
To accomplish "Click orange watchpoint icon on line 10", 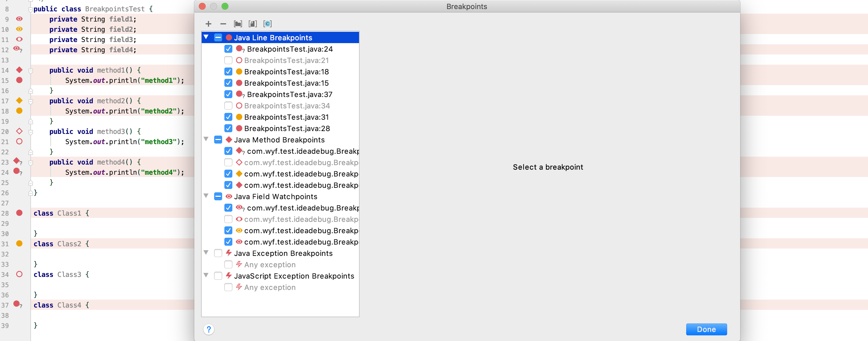I will pyautogui.click(x=19, y=29).
